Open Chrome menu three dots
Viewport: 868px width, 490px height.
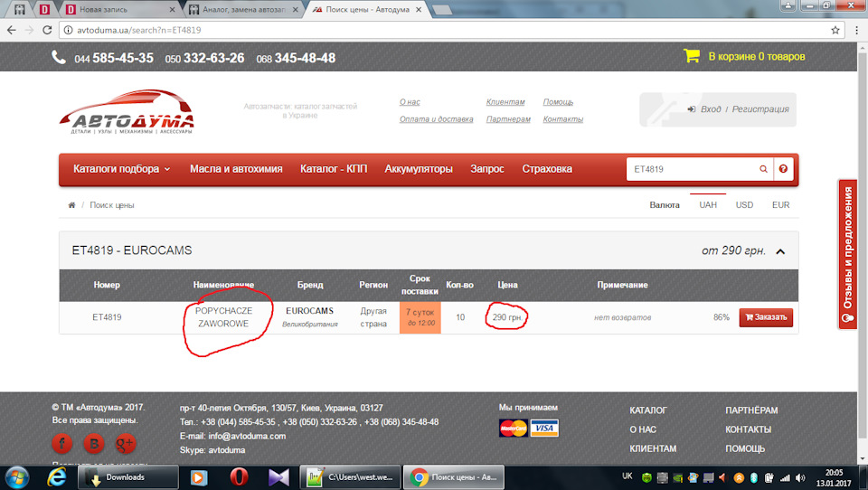pos(856,30)
